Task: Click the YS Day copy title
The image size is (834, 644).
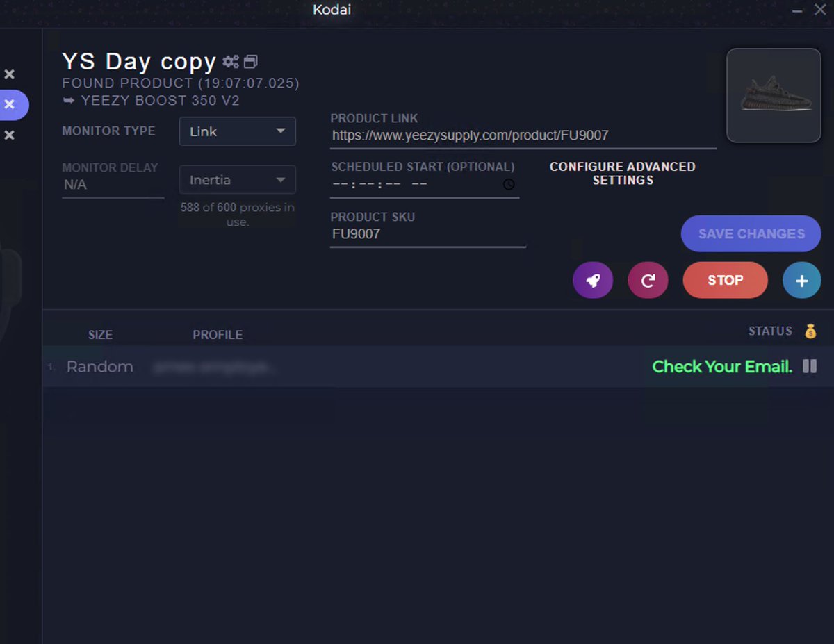Action: click(x=139, y=61)
